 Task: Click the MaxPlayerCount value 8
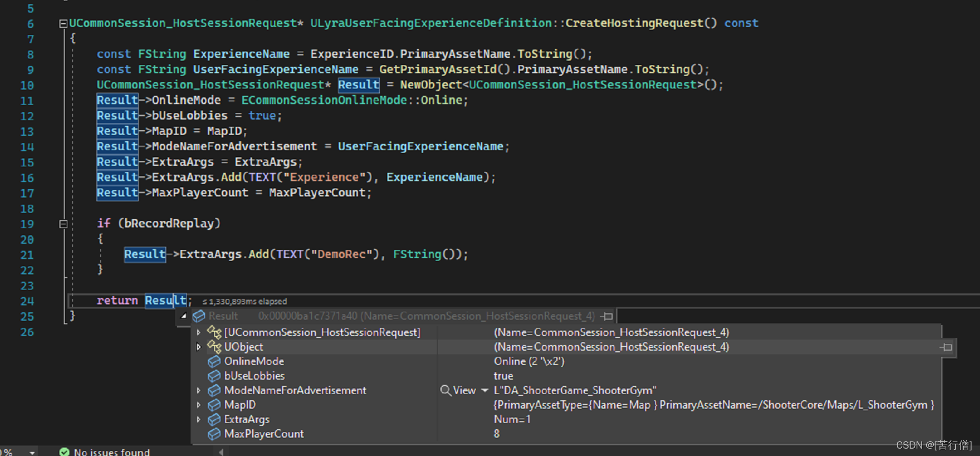pyautogui.click(x=497, y=434)
